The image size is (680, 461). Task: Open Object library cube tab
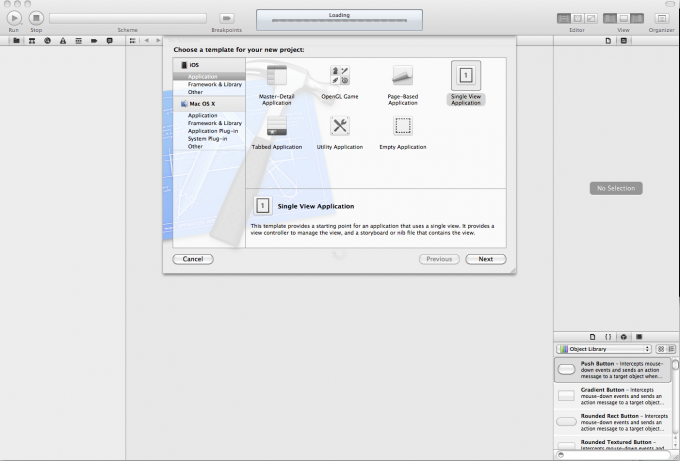pyautogui.click(x=624, y=337)
